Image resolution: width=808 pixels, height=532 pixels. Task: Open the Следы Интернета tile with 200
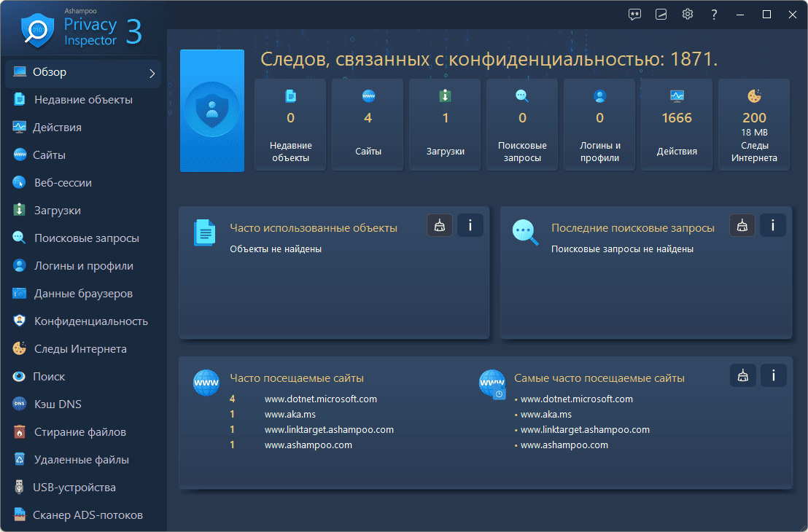click(754, 125)
